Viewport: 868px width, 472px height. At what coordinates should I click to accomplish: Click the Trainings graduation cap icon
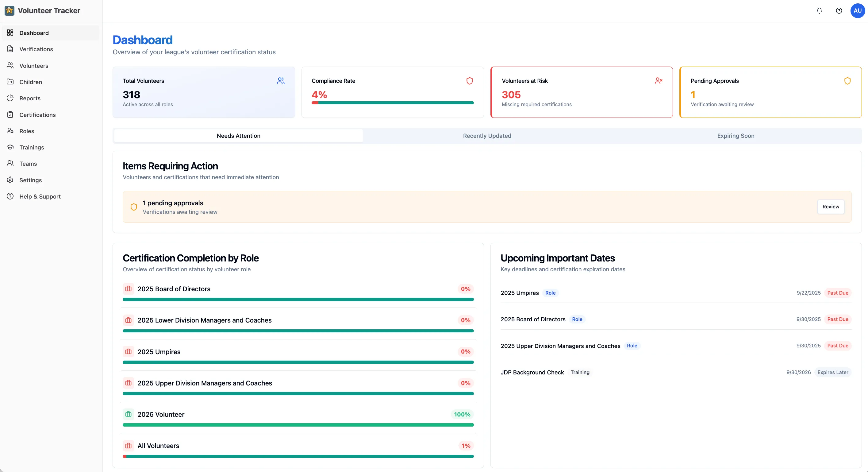click(x=10, y=147)
